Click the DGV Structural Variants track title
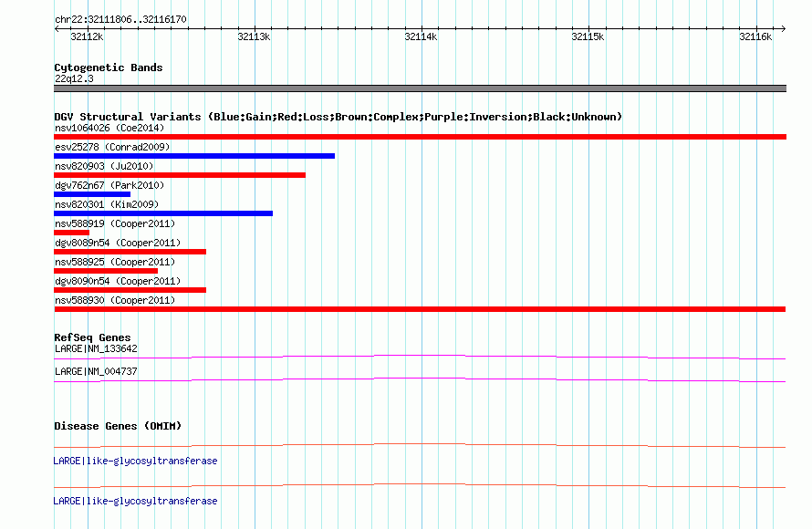Screen dimensions: 812x529 pyautogui.click(x=338, y=117)
